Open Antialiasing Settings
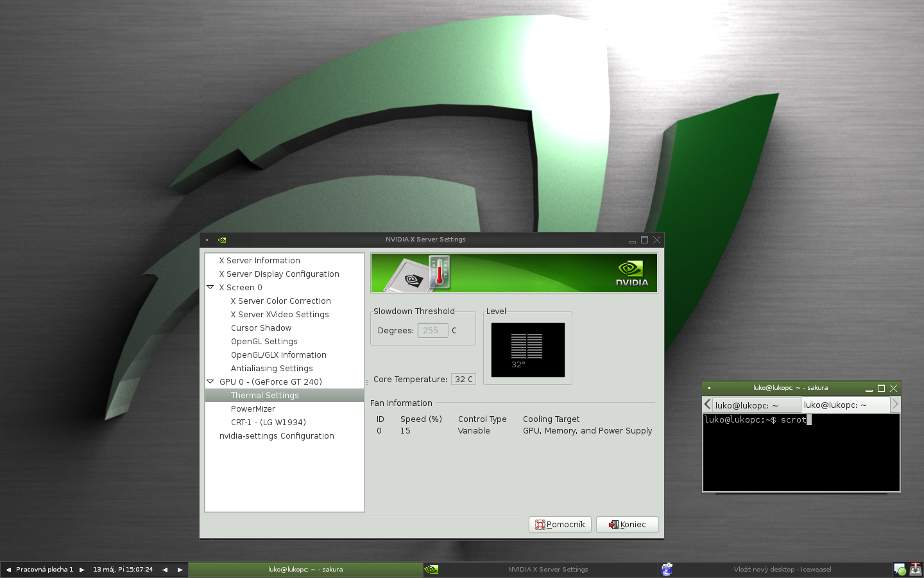Screen dimensions: 924x578 (272, 368)
